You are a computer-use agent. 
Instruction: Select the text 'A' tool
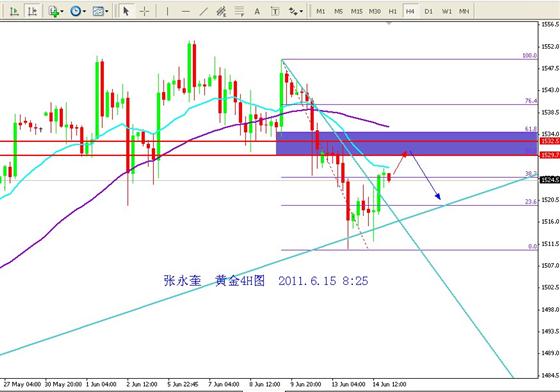point(257,11)
